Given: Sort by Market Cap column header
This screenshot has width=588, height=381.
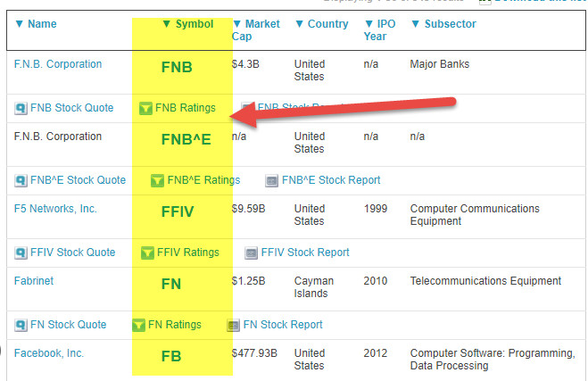Looking at the screenshot, I should tap(256, 30).
